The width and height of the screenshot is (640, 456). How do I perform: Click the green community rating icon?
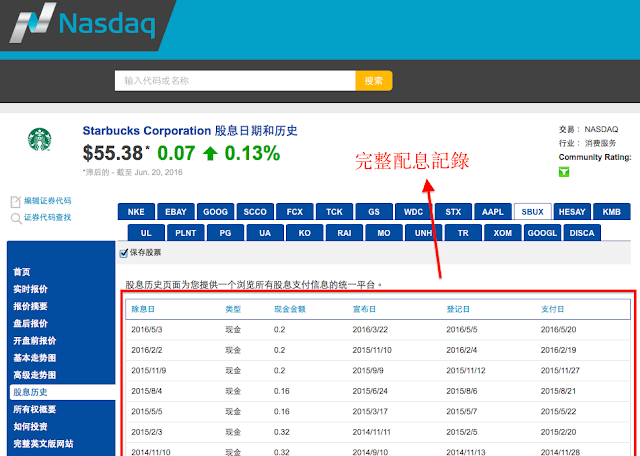pos(564,172)
